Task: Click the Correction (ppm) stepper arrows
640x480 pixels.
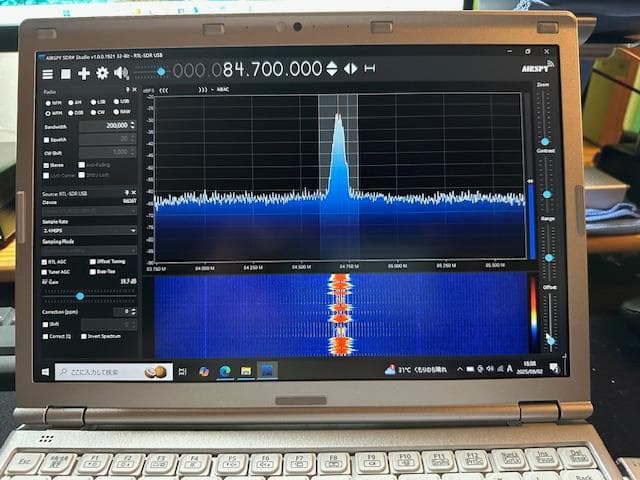Action: click(133, 312)
